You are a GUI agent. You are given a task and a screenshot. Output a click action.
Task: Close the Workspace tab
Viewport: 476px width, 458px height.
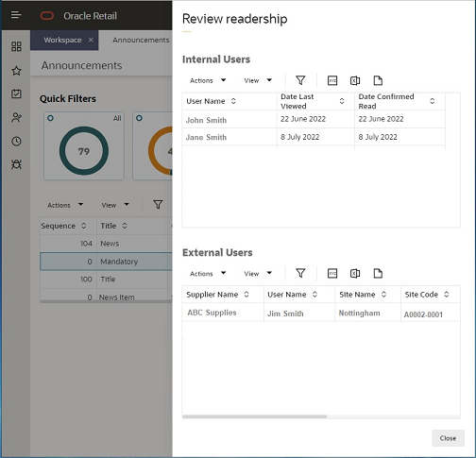[91, 40]
